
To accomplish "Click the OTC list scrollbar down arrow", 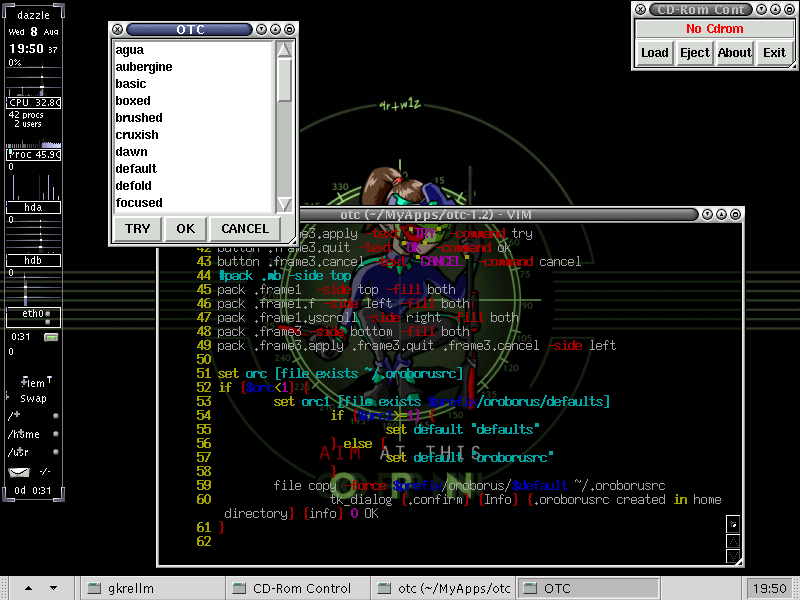I will click(284, 204).
